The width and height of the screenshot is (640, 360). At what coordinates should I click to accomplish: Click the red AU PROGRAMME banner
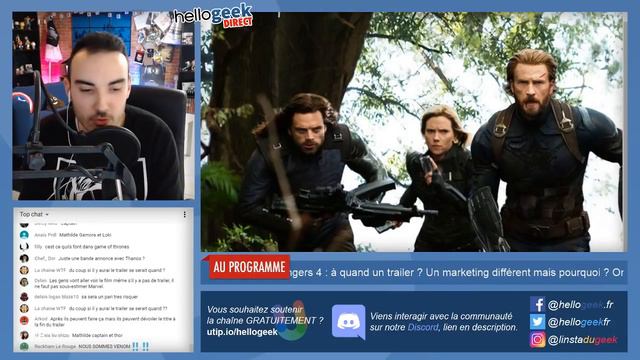(249, 267)
